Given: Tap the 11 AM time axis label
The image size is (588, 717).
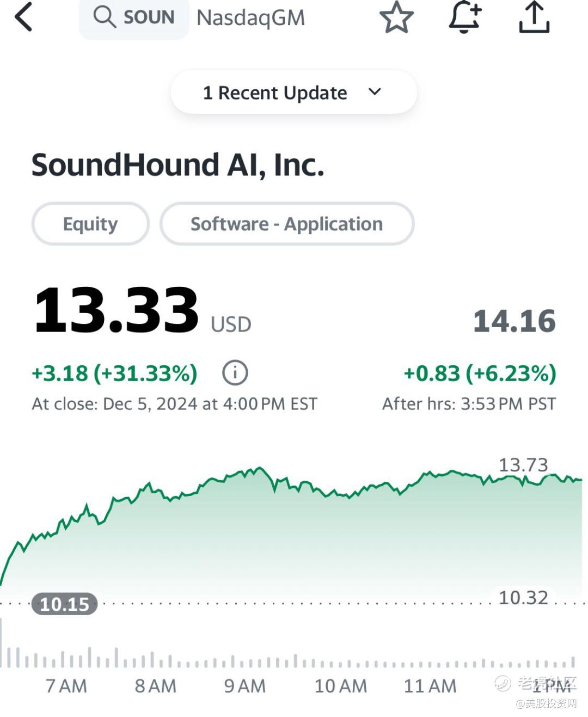Looking at the screenshot, I should click(430, 686).
